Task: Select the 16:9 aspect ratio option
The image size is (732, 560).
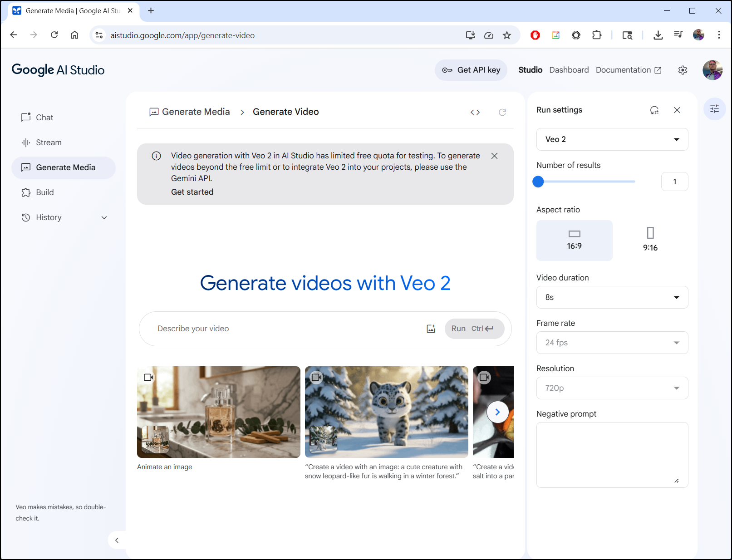Action: pos(575,241)
